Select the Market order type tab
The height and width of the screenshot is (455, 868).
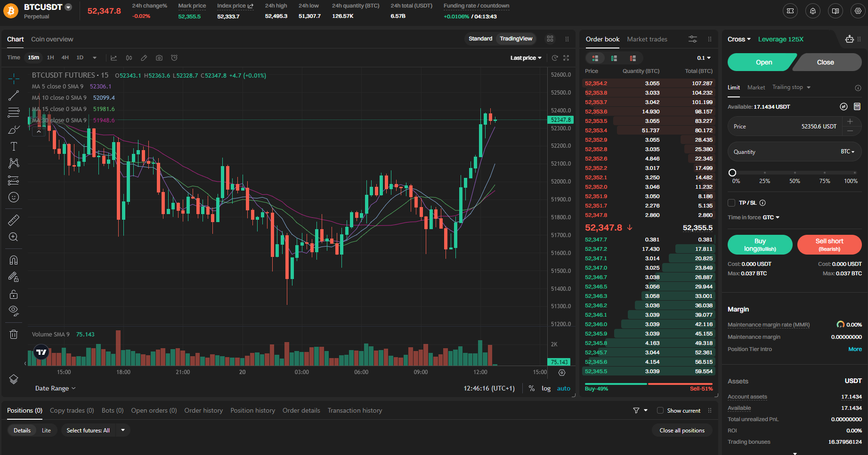pyautogui.click(x=756, y=87)
